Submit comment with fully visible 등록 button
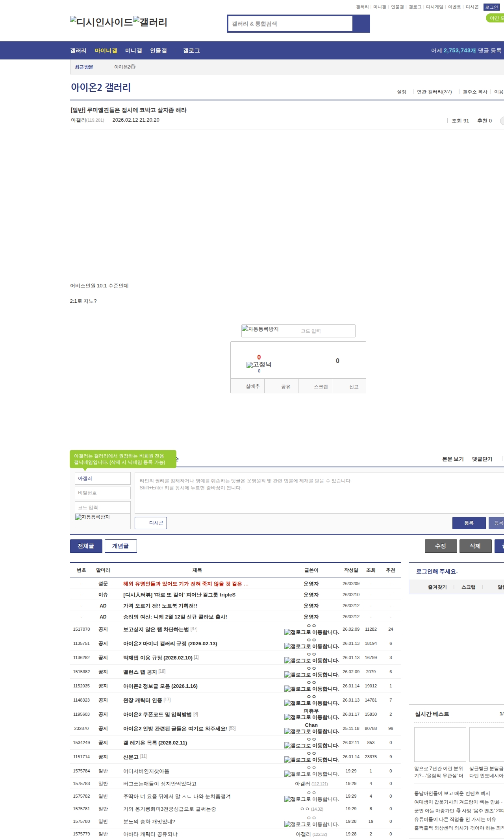This screenshot has height=839, width=504. (469, 523)
